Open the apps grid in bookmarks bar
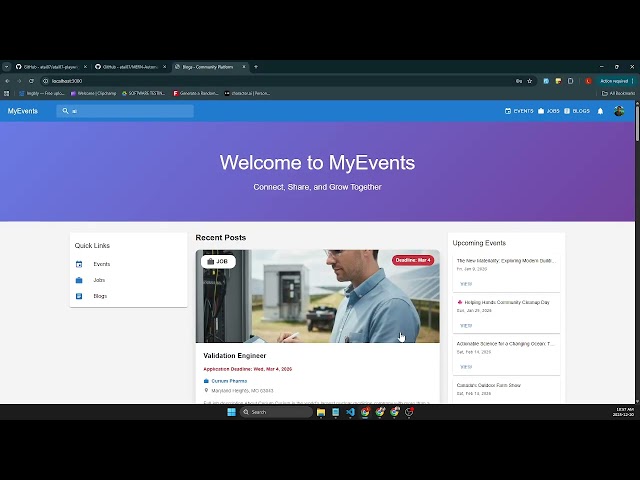Image resolution: width=640 pixels, height=480 pixels. 6,93
